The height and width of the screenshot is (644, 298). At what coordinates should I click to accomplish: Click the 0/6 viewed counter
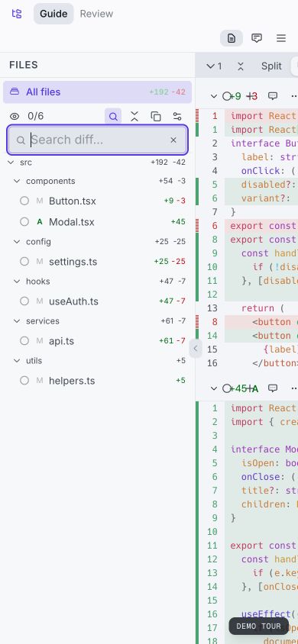coord(35,116)
